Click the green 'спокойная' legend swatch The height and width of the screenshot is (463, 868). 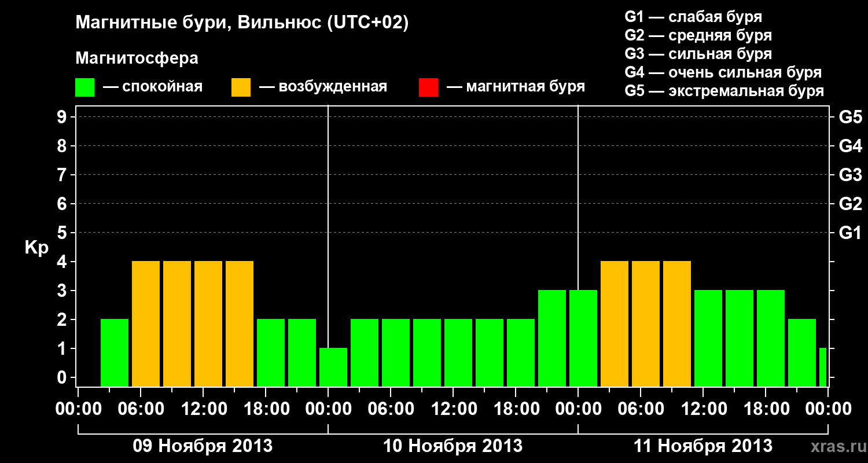point(84,87)
